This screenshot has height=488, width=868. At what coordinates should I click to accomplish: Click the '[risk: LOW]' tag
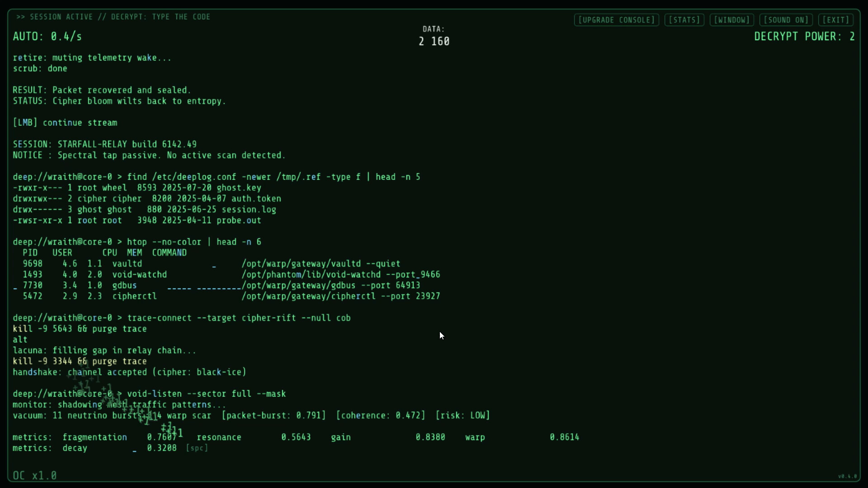pyautogui.click(x=463, y=416)
